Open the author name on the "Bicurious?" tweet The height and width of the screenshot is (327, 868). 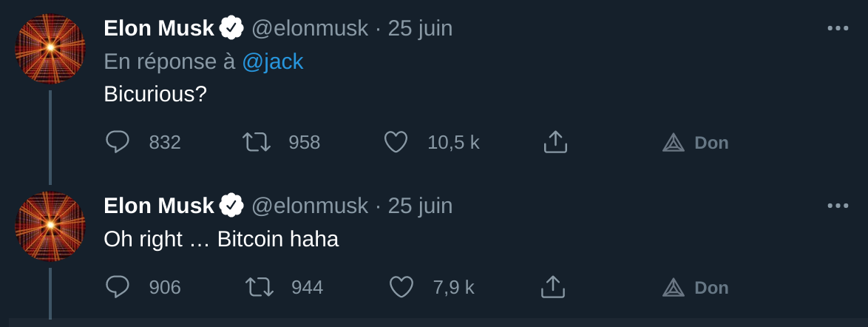pos(159,28)
